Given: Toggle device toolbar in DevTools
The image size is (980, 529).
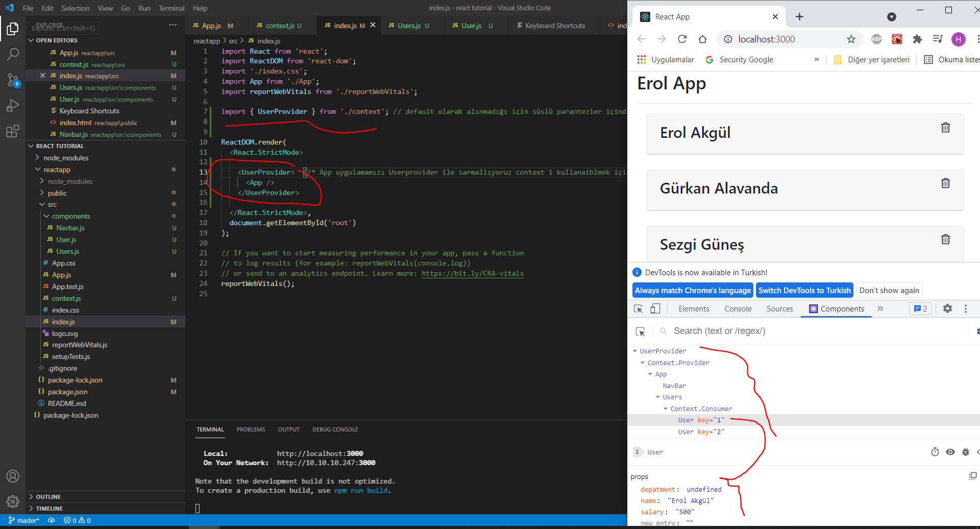Looking at the screenshot, I should click(655, 308).
